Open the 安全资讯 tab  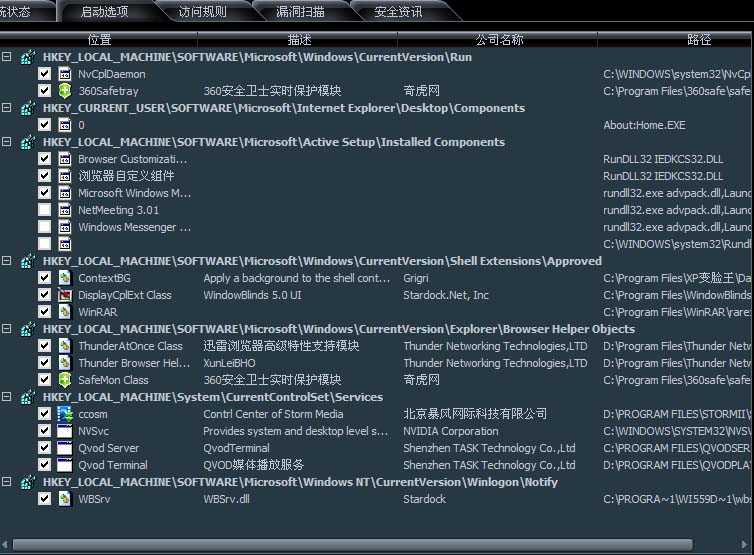pyautogui.click(x=399, y=12)
